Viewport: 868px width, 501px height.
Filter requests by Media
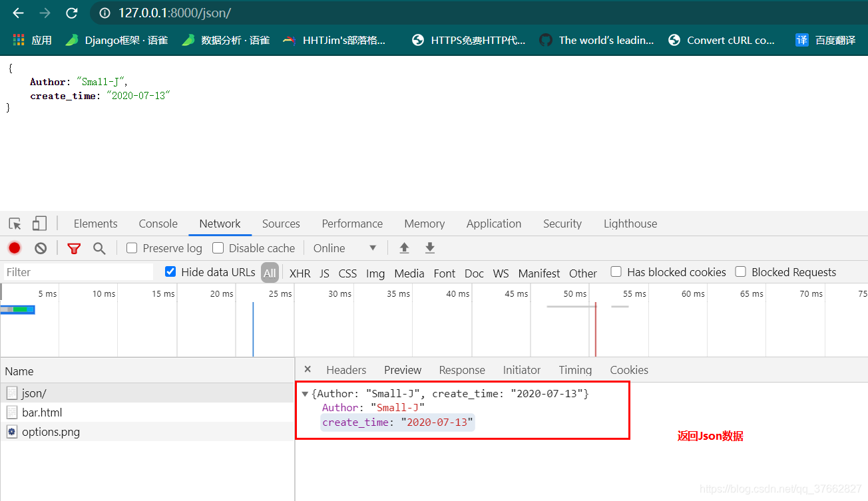(409, 273)
